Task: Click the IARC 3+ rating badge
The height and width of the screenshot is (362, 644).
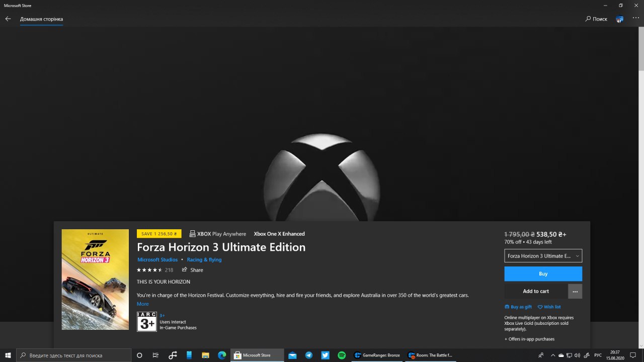Action: click(147, 322)
